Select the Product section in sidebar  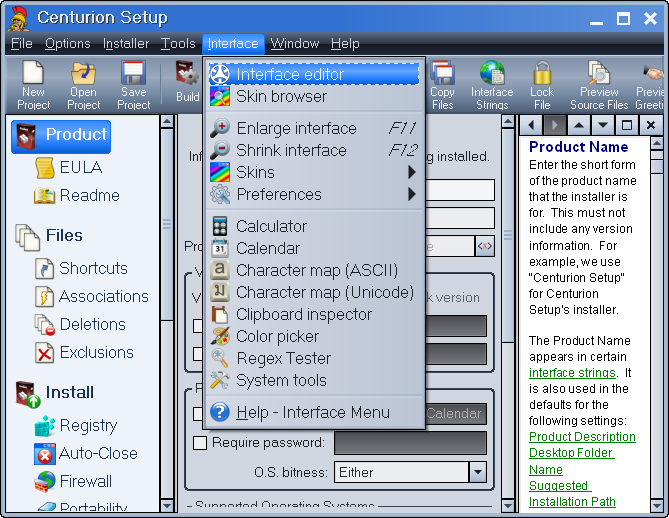61,137
